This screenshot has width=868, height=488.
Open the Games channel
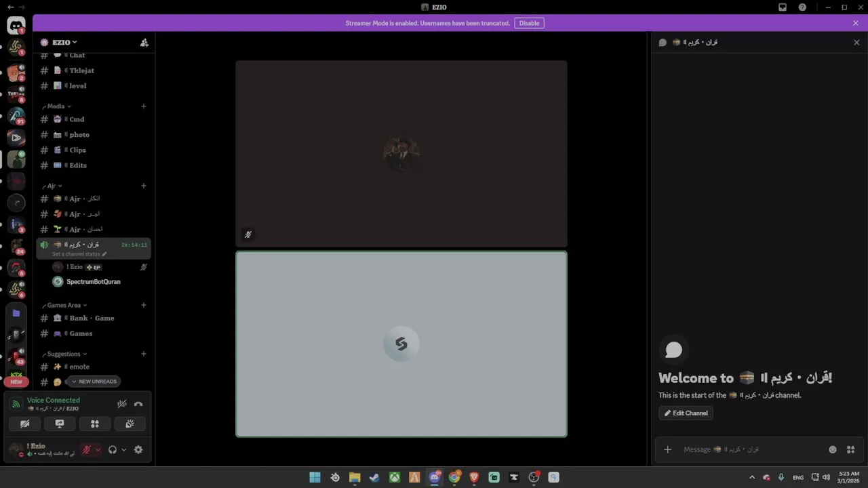tap(94, 333)
